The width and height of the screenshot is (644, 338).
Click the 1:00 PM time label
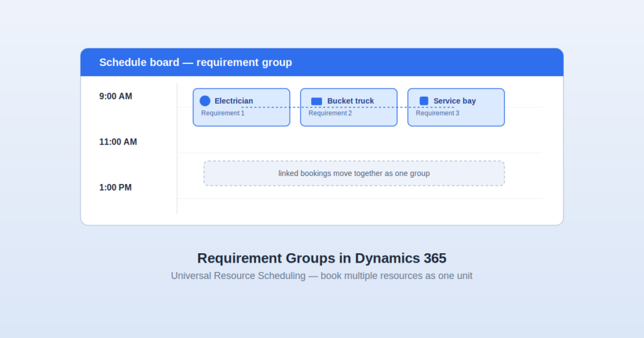pos(116,187)
